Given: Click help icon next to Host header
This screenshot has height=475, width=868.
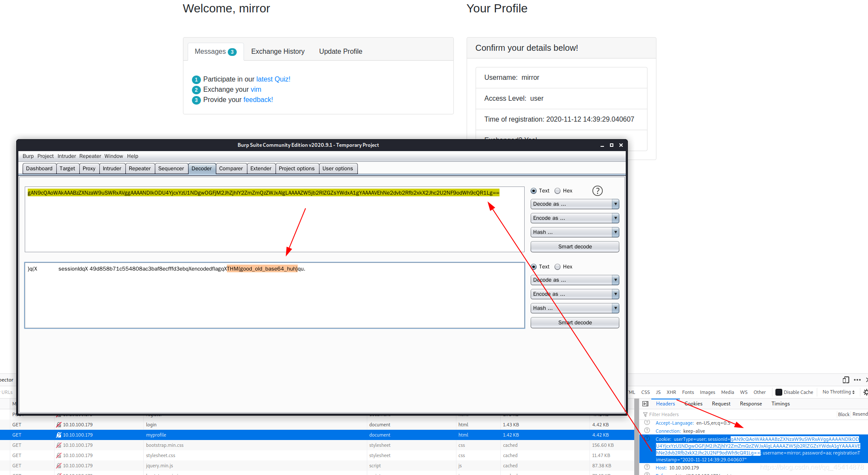Looking at the screenshot, I should (647, 467).
